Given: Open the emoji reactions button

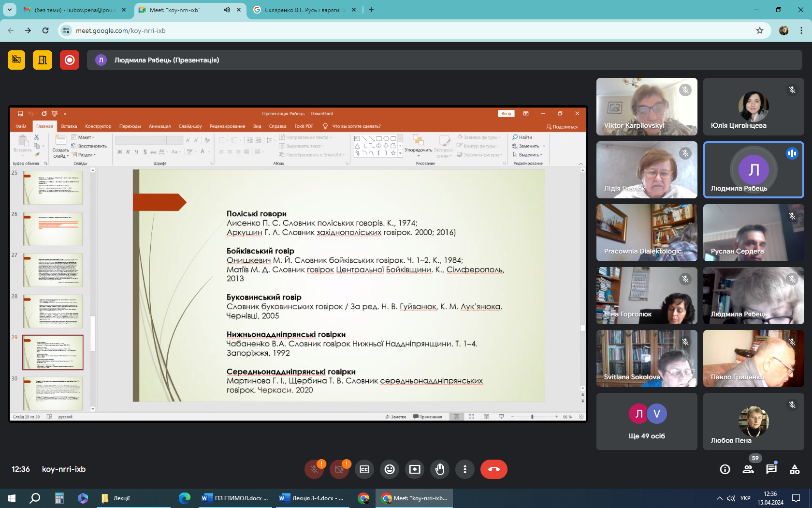Looking at the screenshot, I should pos(389,469).
